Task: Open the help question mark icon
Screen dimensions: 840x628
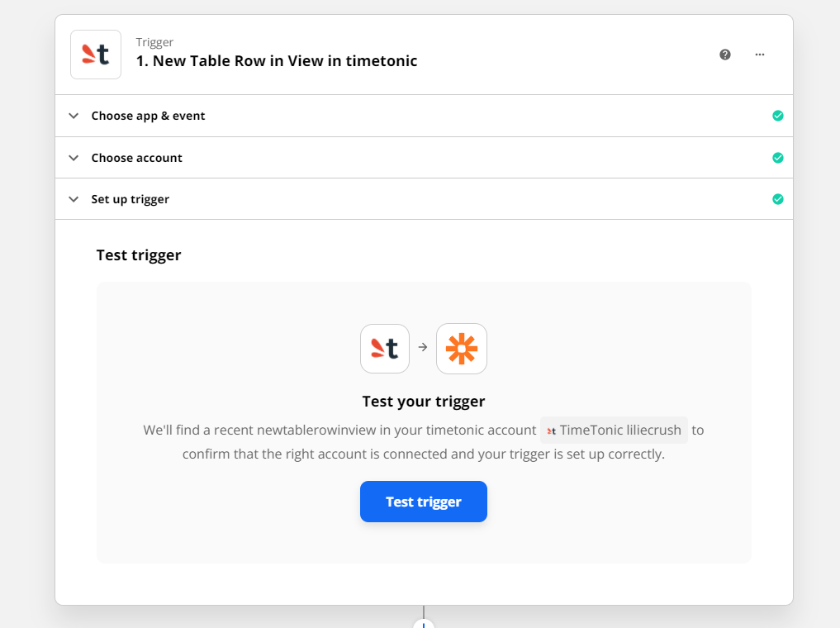Action: click(x=725, y=55)
